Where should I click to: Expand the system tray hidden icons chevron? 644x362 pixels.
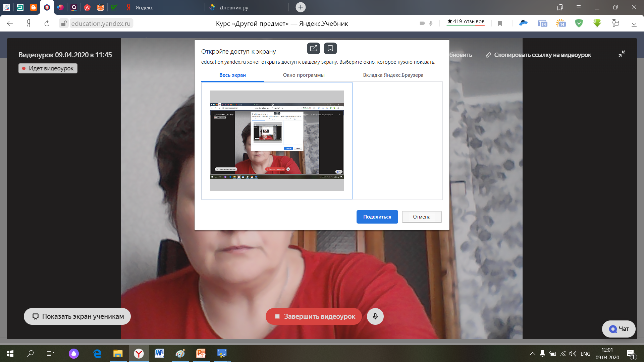tap(532, 354)
